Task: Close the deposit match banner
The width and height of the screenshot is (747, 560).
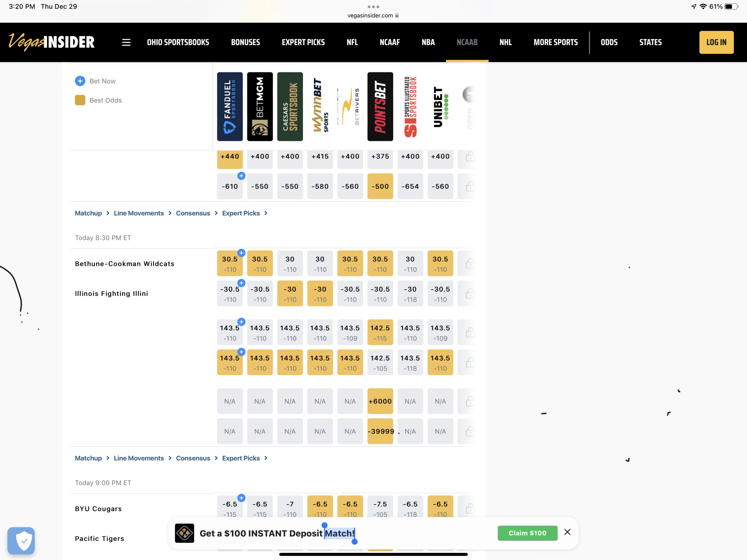Action: click(567, 532)
